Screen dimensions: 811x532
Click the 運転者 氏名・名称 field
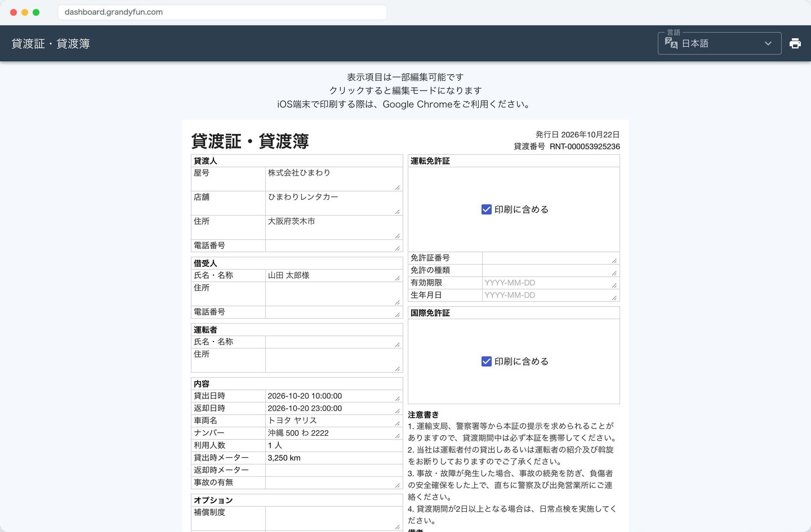333,342
